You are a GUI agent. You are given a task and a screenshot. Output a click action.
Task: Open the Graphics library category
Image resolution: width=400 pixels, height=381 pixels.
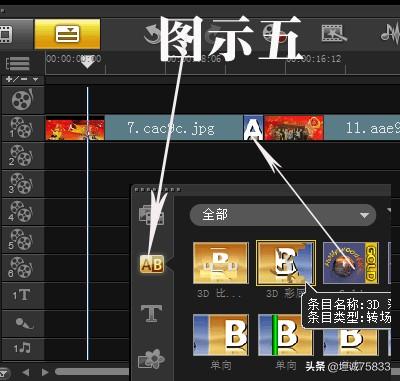[151, 359]
